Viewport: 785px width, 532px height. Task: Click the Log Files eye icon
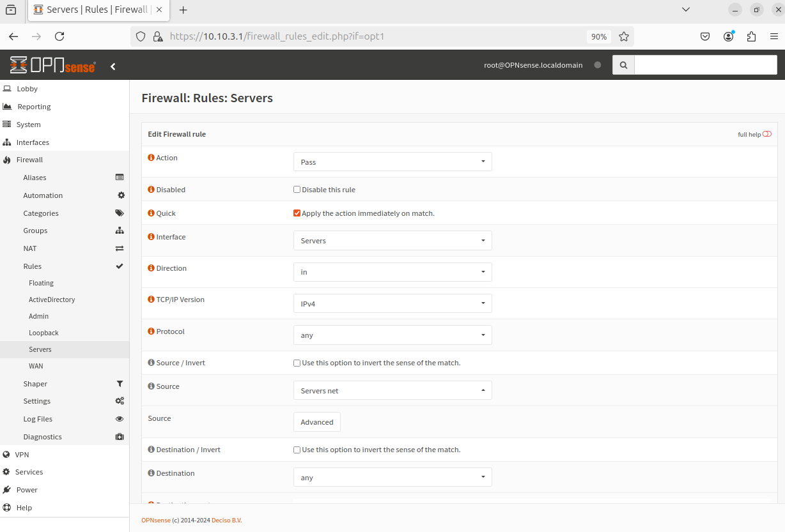click(120, 419)
